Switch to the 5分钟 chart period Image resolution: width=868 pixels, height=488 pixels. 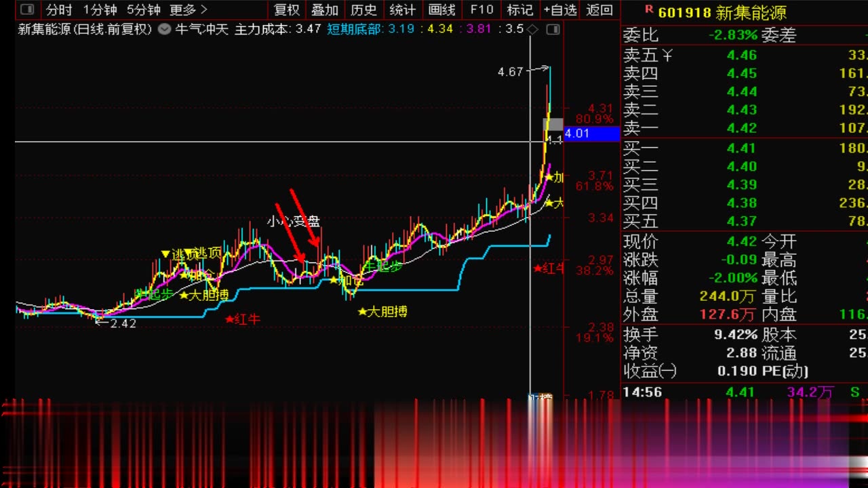pyautogui.click(x=144, y=10)
